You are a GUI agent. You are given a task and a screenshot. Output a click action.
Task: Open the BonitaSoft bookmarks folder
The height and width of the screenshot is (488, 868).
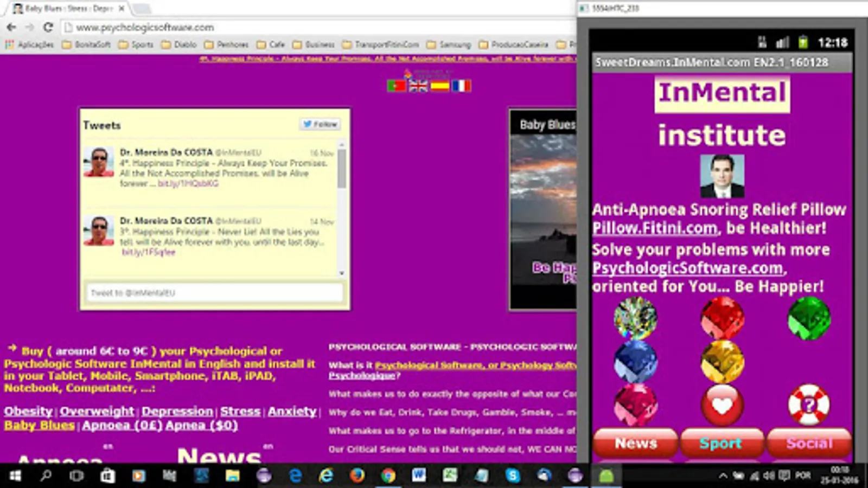86,44
